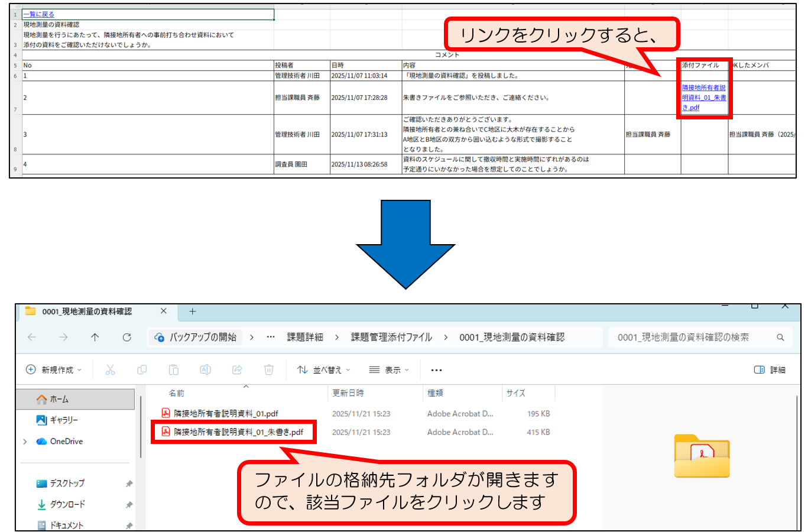Select 課題管理添付ファイル in breadcrumb path
808x532 pixels.
[x=391, y=337]
